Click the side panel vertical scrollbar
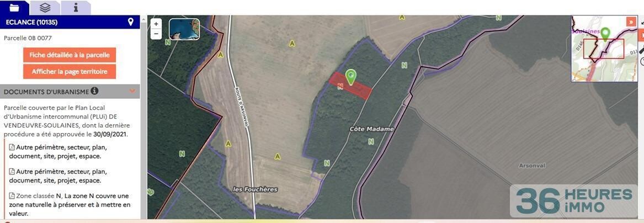This screenshot has height=223, width=644. (143, 117)
